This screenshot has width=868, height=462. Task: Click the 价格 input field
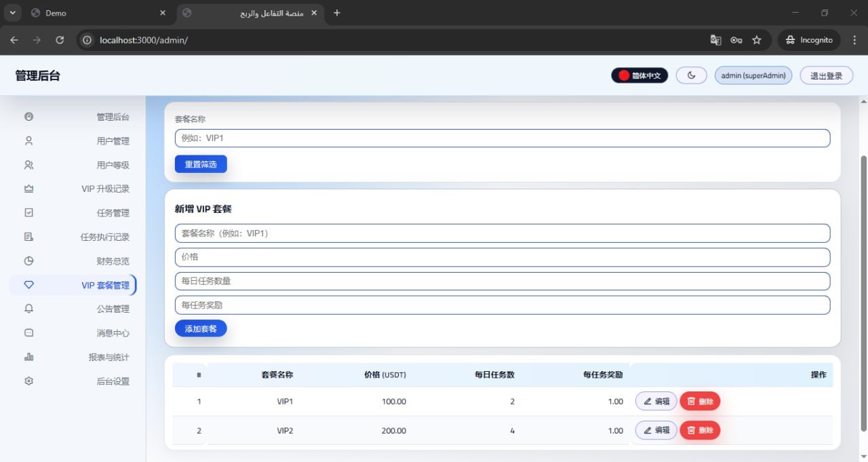pyautogui.click(x=502, y=257)
